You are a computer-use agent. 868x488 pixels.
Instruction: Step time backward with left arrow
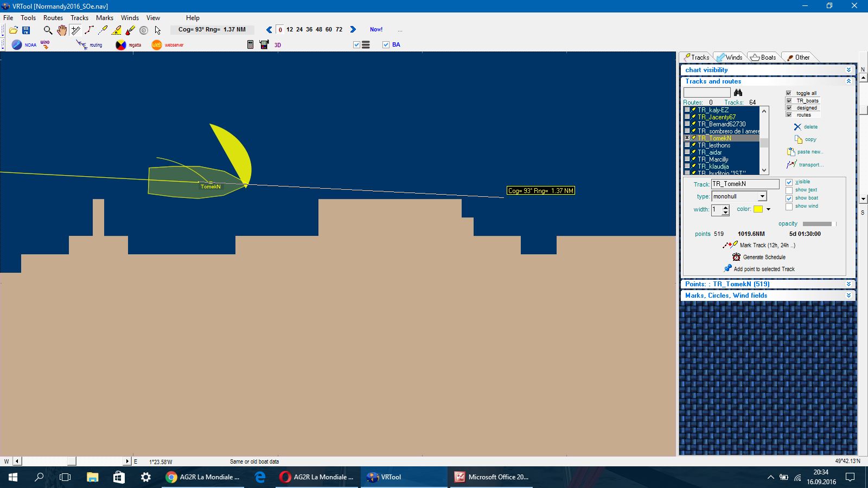click(x=269, y=30)
